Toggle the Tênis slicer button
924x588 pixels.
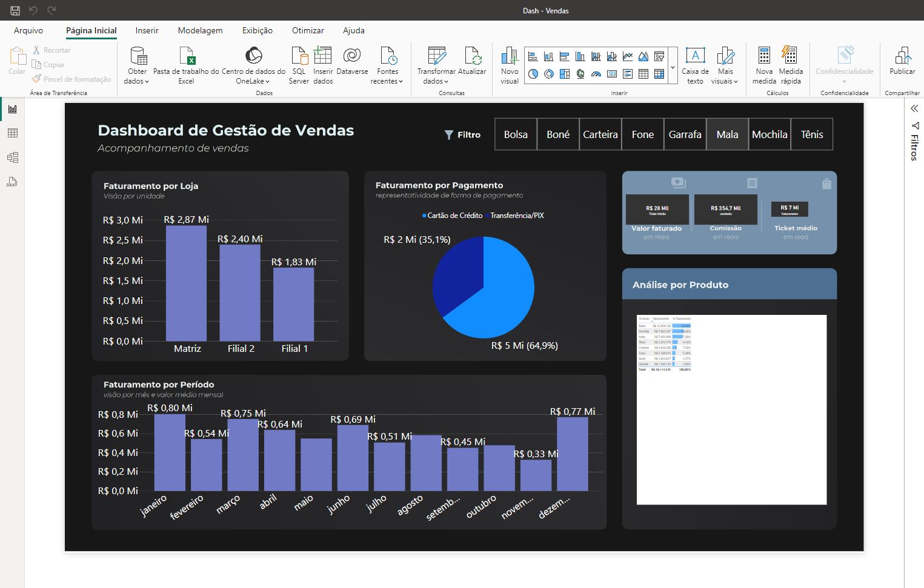812,134
